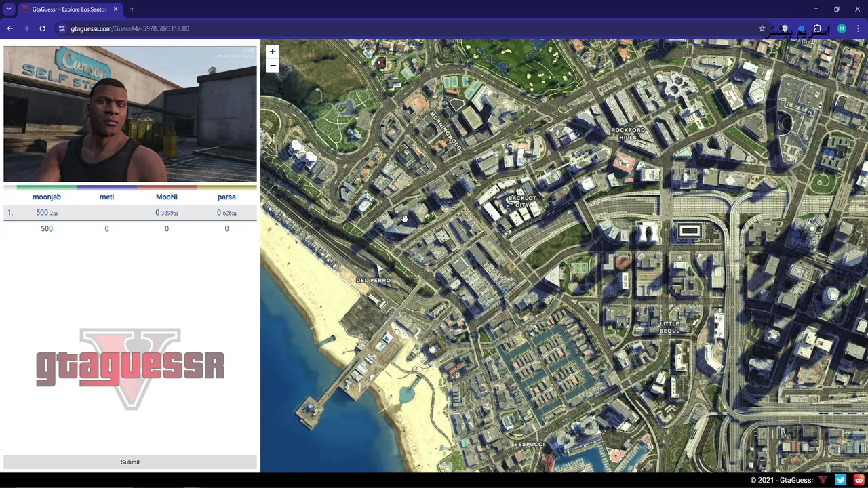Image resolution: width=868 pixels, height=488 pixels.
Task: Open the Chrome profile avatar M
Action: click(x=842, y=28)
